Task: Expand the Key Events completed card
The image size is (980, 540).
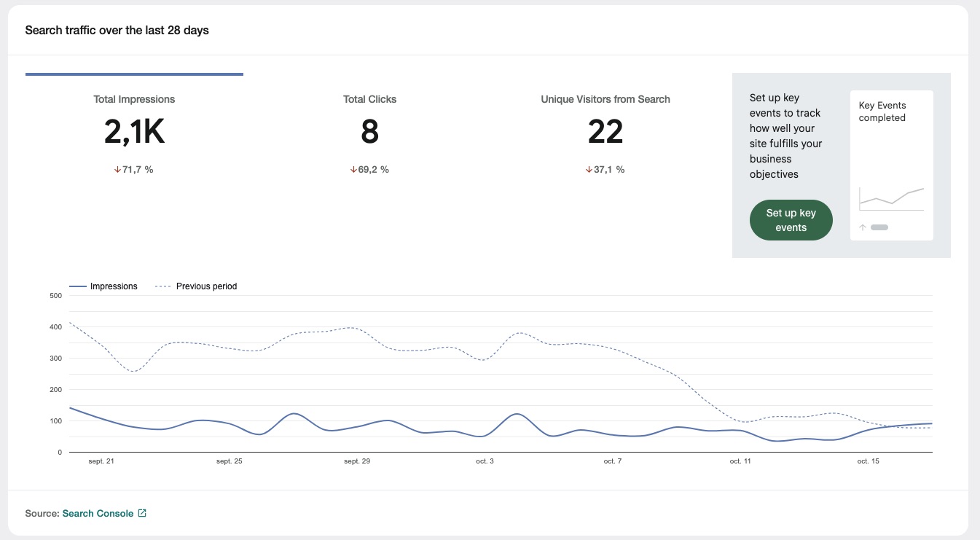Action: click(891, 164)
